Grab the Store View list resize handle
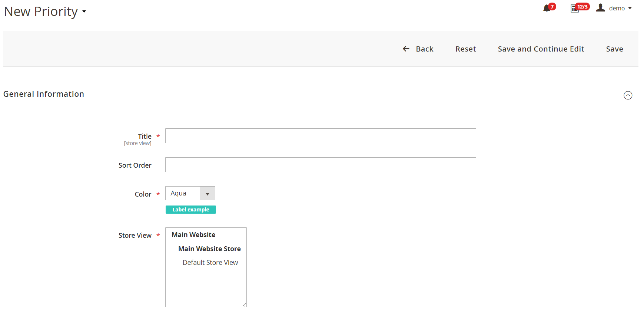The height and width of the screenshot is (309, 644). (x=244, y=305)
